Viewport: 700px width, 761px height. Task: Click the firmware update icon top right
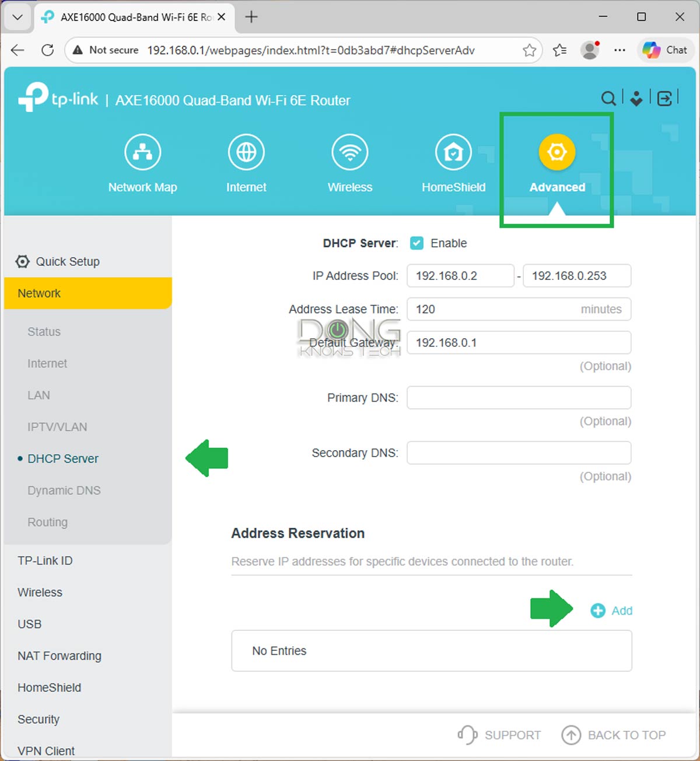(636, 99)
